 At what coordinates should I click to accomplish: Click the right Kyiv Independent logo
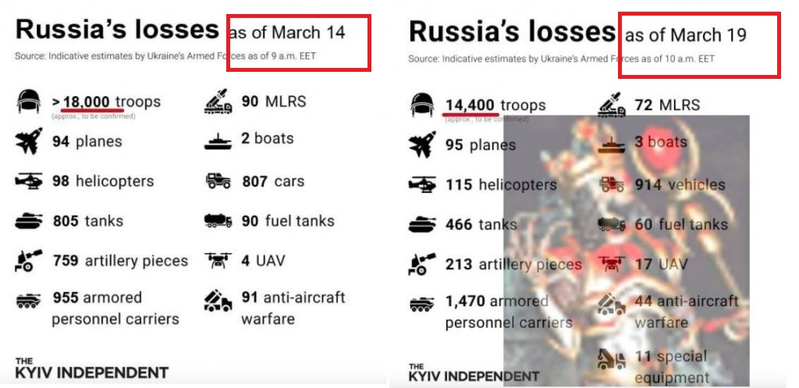click(474, 373)
